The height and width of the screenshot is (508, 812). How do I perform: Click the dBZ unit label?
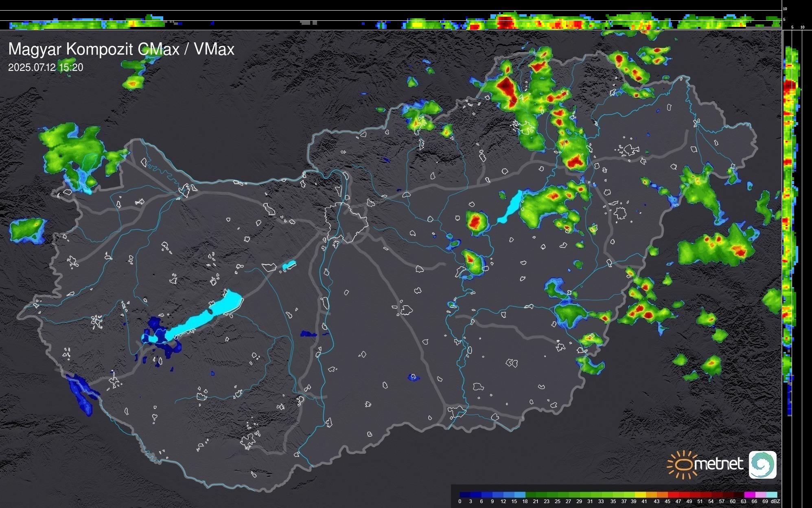[x=775, y=501]
